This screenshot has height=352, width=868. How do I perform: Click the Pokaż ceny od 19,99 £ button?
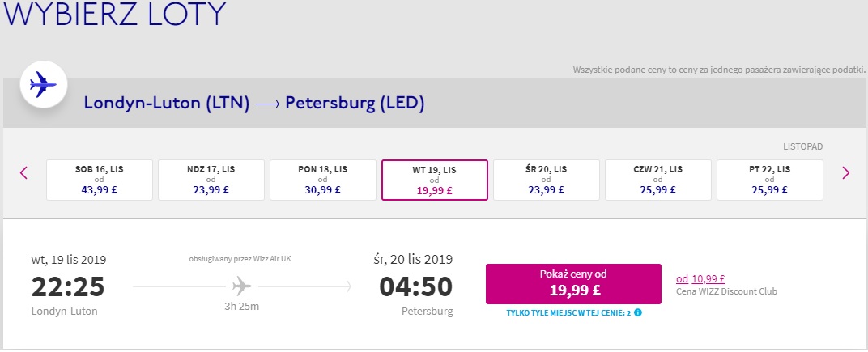[573, 284]
